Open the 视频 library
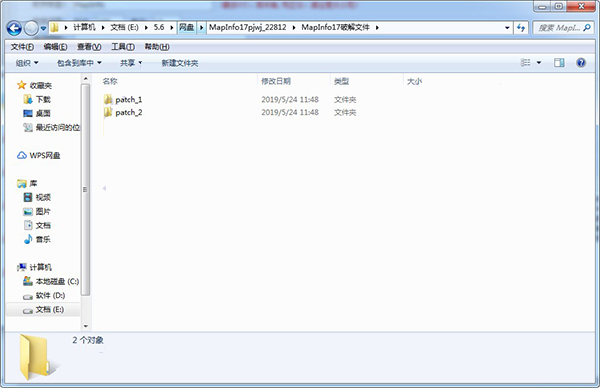 pos(43,197)
